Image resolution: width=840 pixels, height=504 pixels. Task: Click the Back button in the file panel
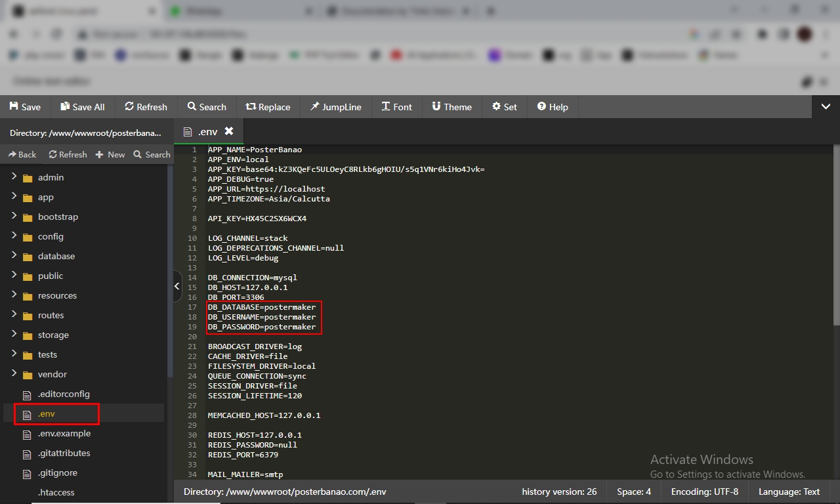[x=22, y=154]
